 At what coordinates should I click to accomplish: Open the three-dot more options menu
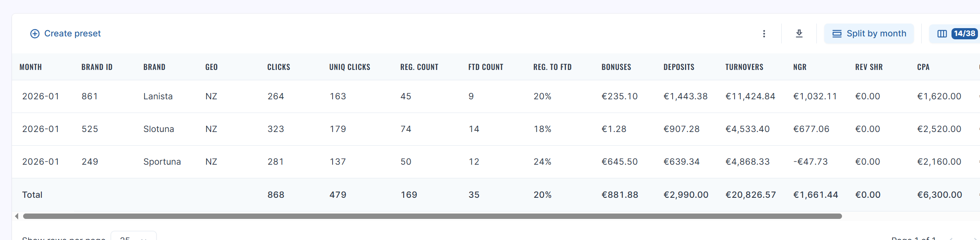pyautogui.click(x=764, y=34)
